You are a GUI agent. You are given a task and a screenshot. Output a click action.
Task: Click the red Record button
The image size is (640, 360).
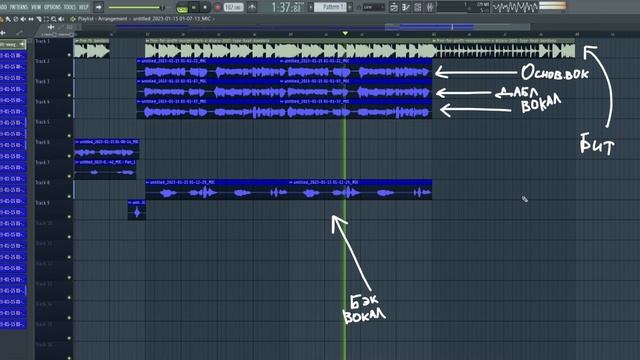coord(218,7)
